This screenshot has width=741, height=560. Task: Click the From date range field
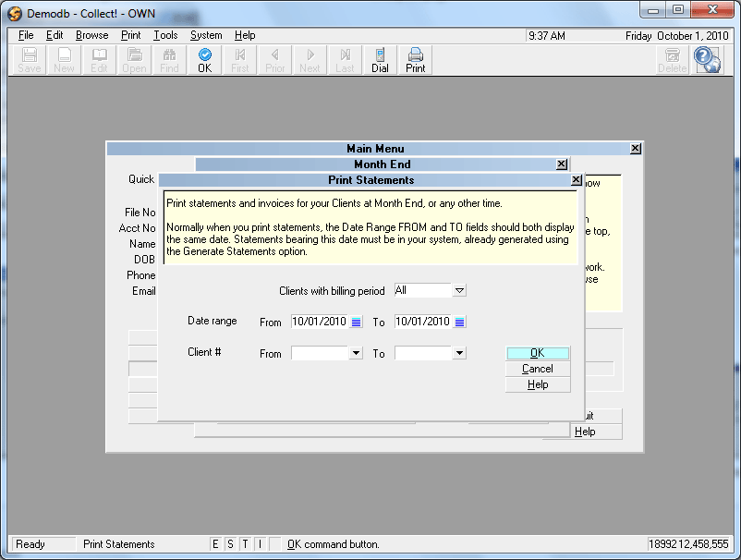(x=319, y=322)
